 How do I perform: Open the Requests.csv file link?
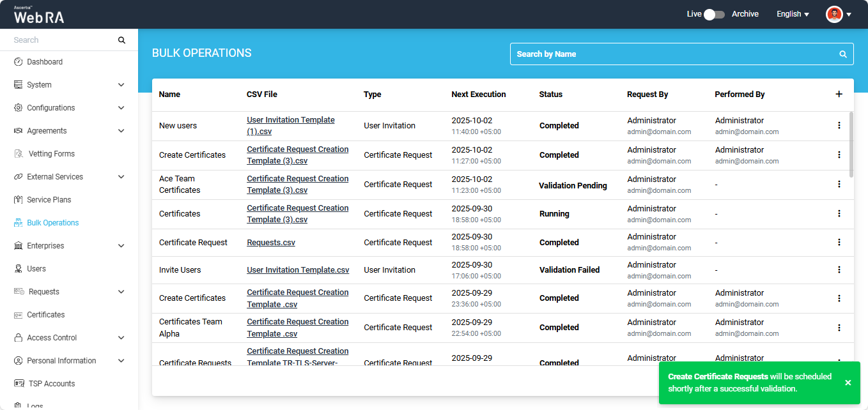(271, 243)
